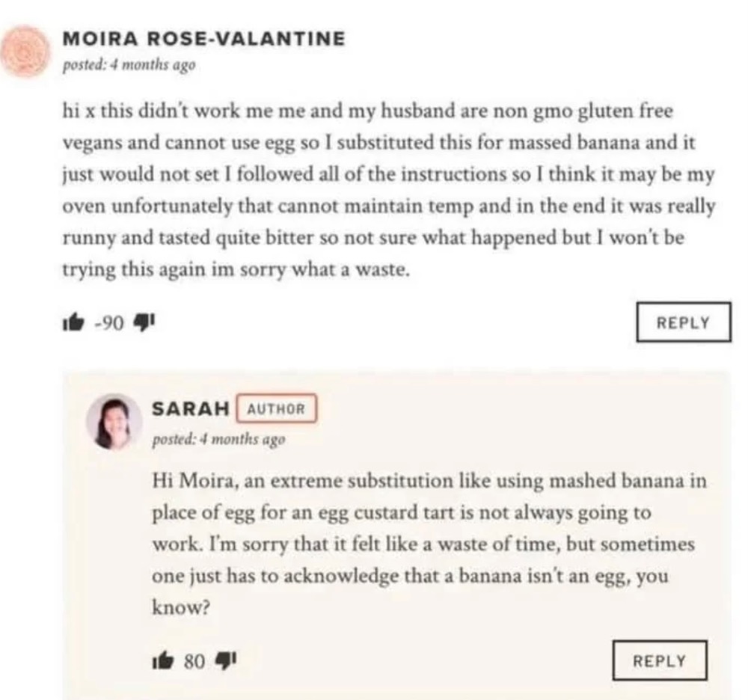Open the SARAH author name
Screen dimensions: 748x700
click(191, 409)
